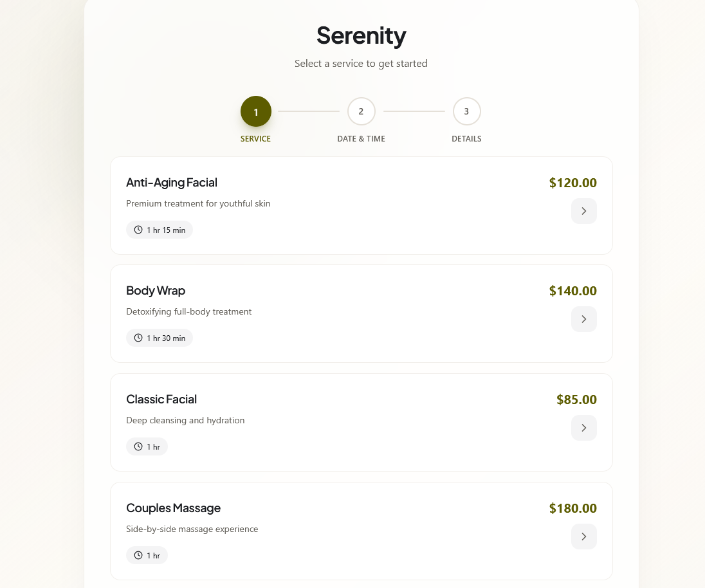
Task: Jump to step 2 Date & Time circle
Action: pyautogui.click(x=361, y=111)
